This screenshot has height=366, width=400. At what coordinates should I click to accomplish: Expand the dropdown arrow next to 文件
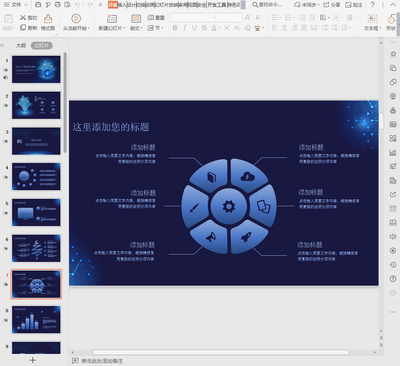point(26,5)
